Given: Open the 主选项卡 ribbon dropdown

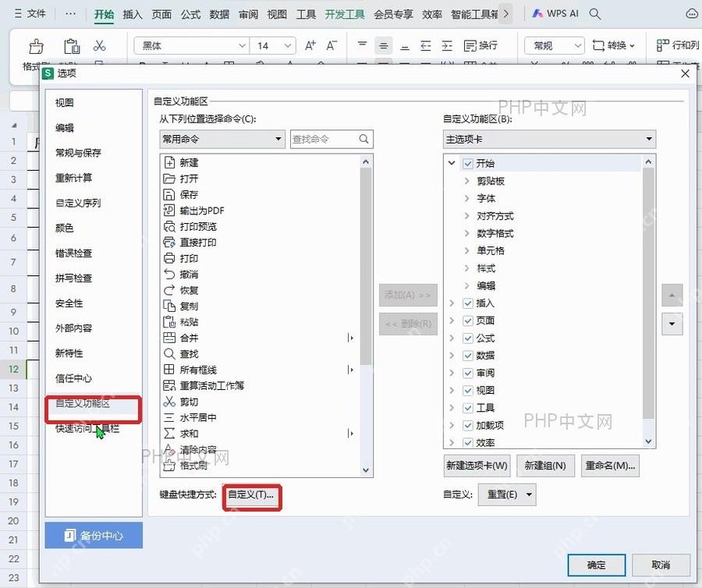Looking at the screenshot, I should pyautogui.click(x=549, y=139).
